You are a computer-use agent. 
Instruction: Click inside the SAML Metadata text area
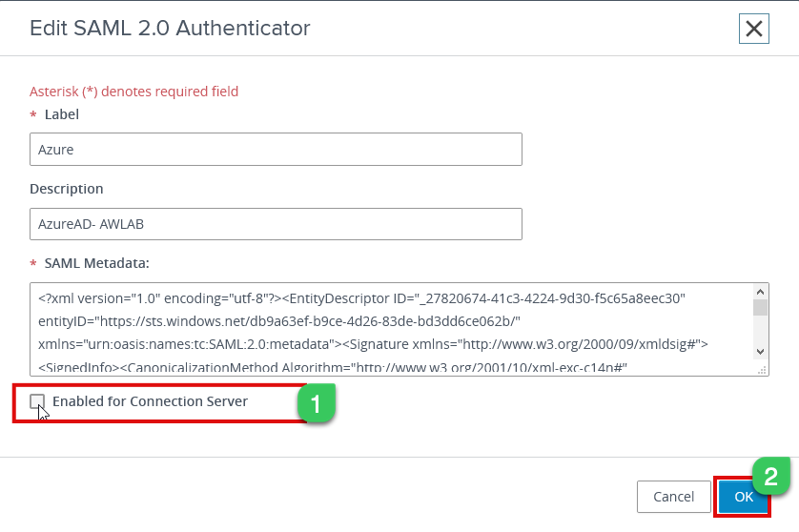(x=391, y=329)
